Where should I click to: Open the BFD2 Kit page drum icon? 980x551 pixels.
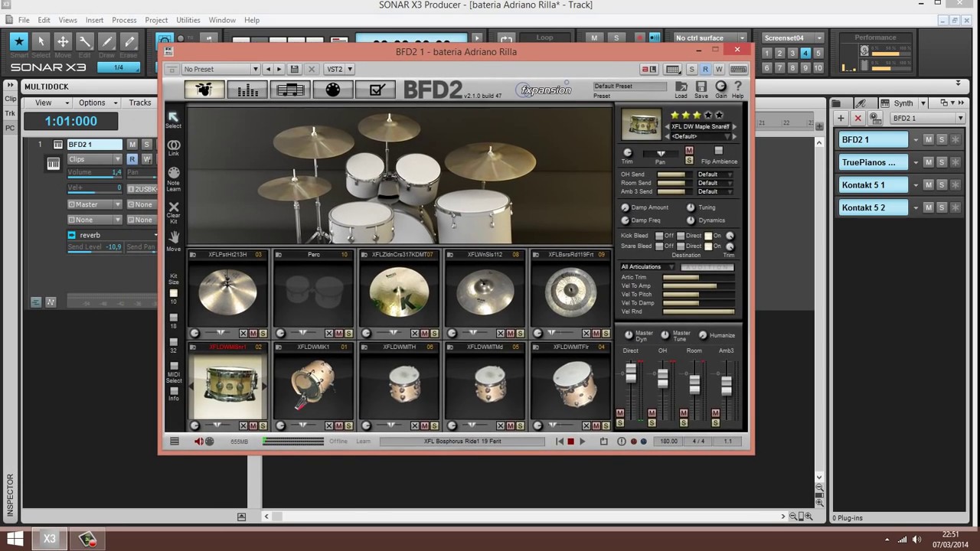pyautogui.click(x=204, y=90)
